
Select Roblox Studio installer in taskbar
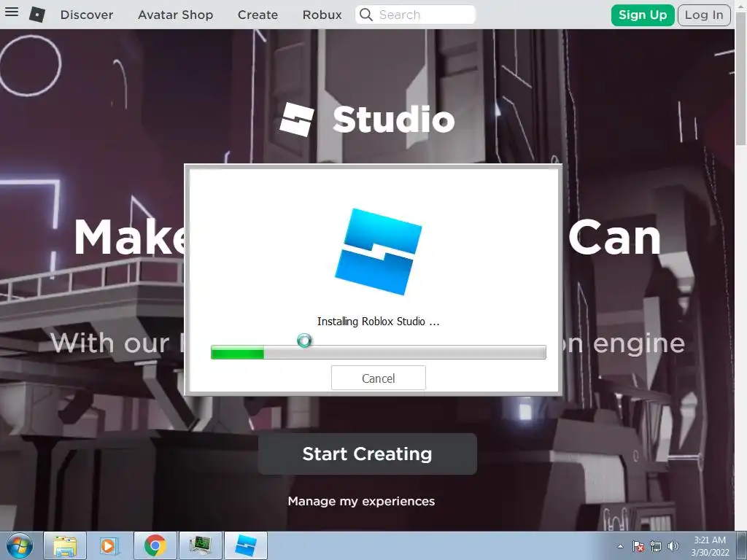pyautogui.click(x=245, y=545)
